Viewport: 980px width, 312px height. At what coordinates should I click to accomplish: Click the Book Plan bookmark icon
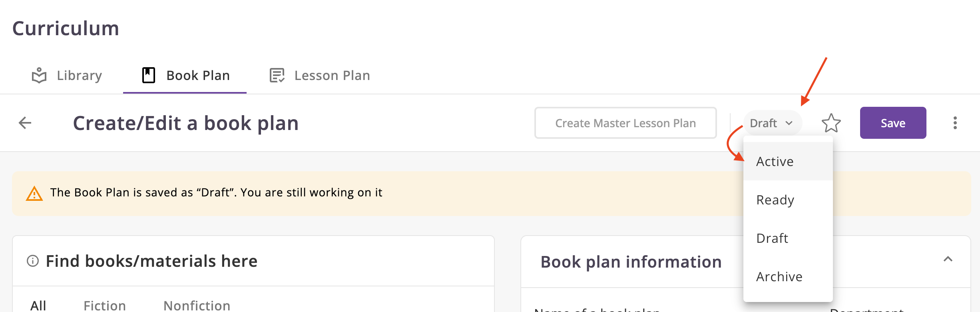click(149, 75)
